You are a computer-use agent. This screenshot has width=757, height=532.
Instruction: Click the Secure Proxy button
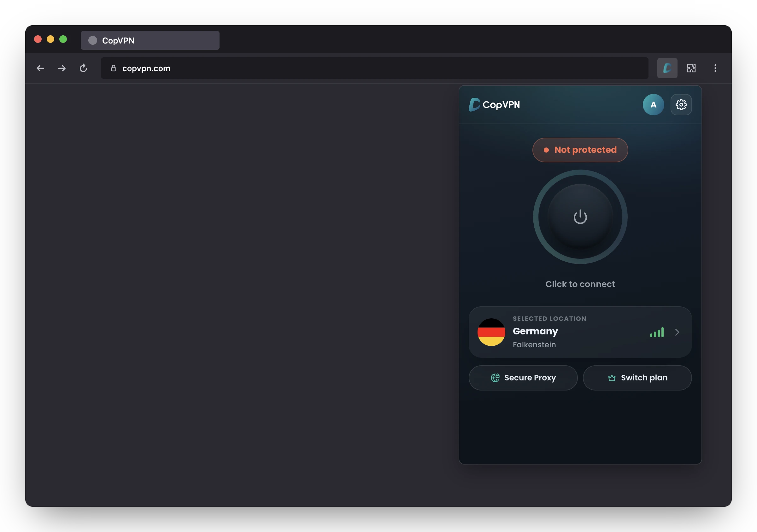[523, 378]
